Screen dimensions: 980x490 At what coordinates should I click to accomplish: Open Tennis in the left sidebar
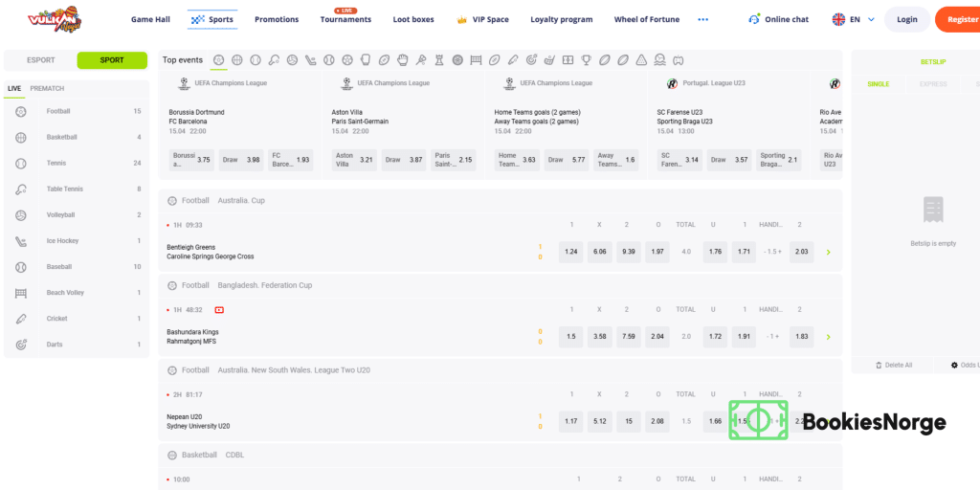(x=77, y=163)
